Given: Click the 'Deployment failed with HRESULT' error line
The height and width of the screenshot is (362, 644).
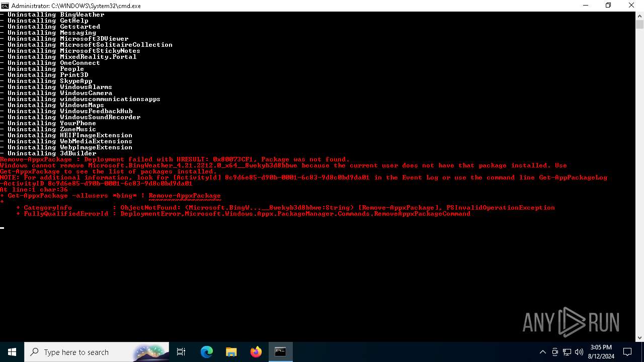Looking at the screenshot, I should click(x=175, y=159).
